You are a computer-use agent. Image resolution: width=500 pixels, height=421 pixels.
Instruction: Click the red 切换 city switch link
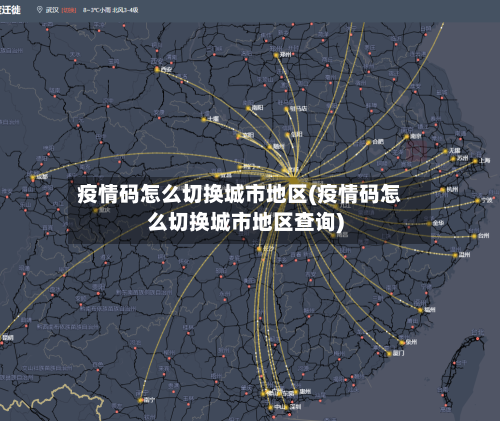69,10
